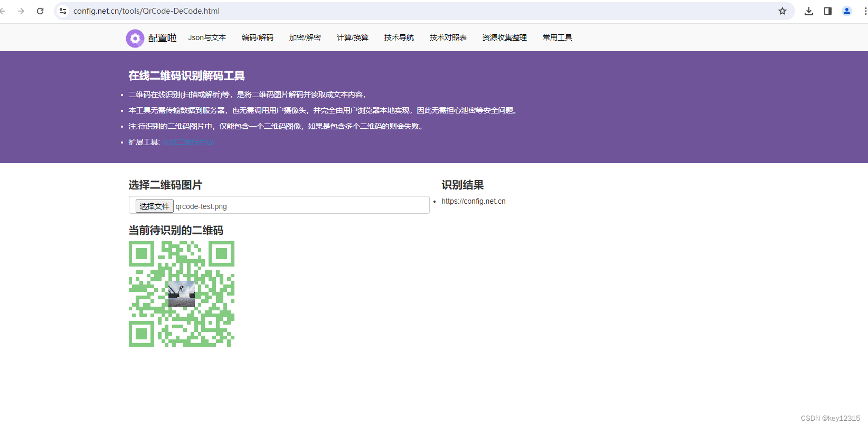The image size is (868, 427).
Task: Click the browser back arrow
Action: click(x=3, y=11)
